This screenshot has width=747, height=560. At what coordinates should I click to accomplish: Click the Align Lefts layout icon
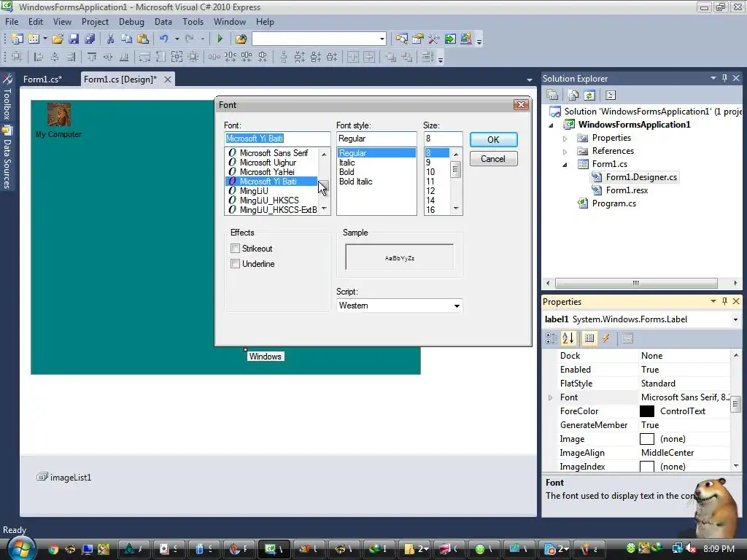[x=39, y=57]
